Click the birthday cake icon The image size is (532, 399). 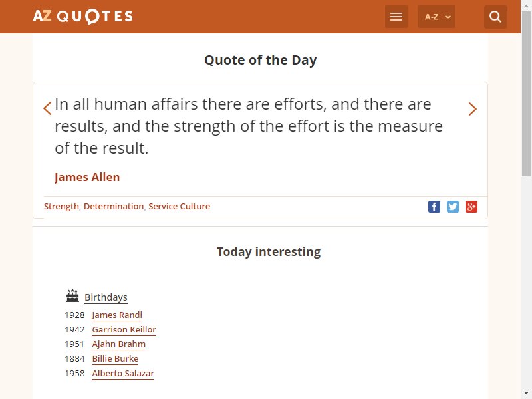[72, 295]
